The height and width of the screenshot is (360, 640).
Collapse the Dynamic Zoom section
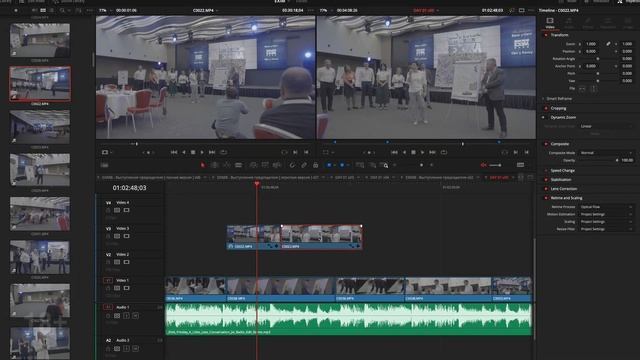tap(563, 117)
